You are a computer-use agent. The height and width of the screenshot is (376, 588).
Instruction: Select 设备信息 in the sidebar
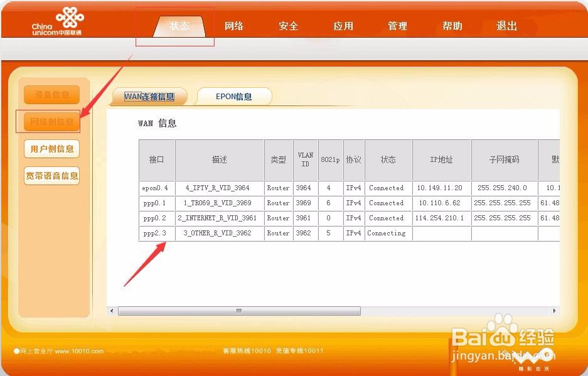coord(51,94)
